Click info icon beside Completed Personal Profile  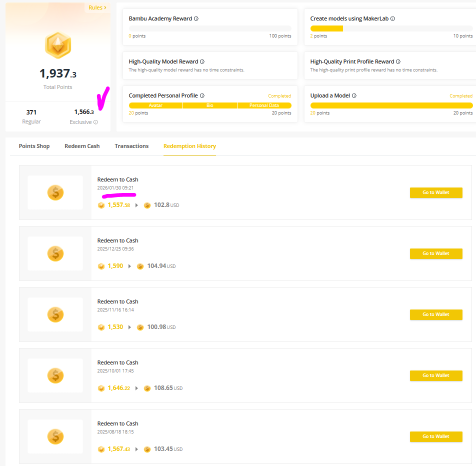click(202, 95)
